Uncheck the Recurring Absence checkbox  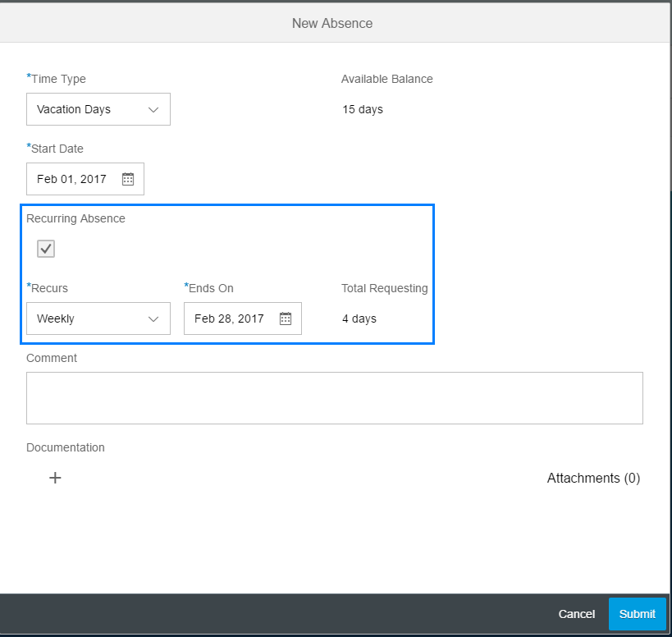46,249
